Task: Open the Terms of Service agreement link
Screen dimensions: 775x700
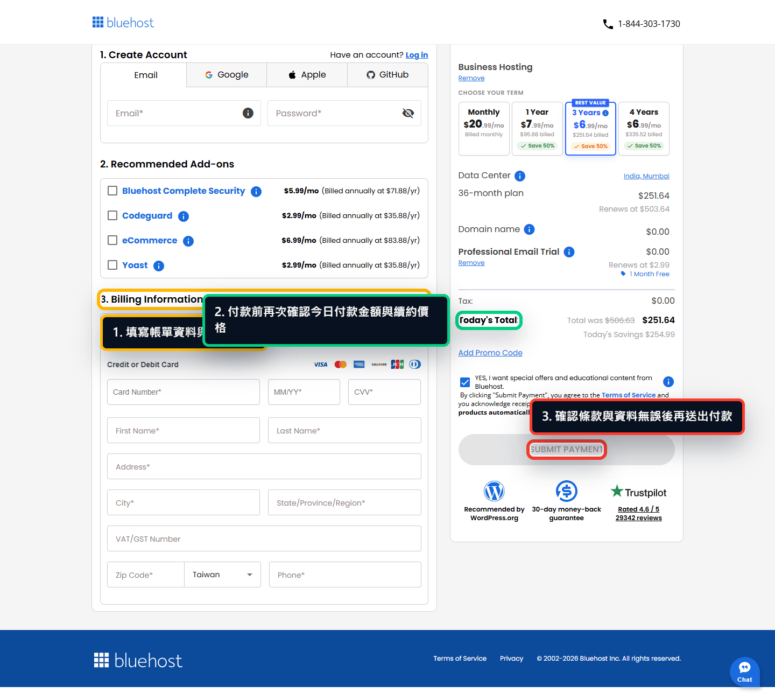Action: point(629,395)
